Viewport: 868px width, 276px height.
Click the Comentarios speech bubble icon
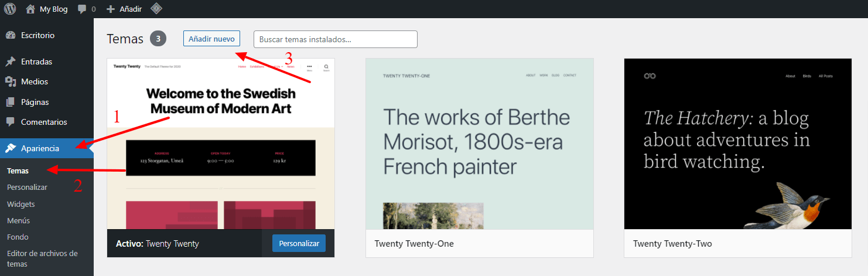11,122
